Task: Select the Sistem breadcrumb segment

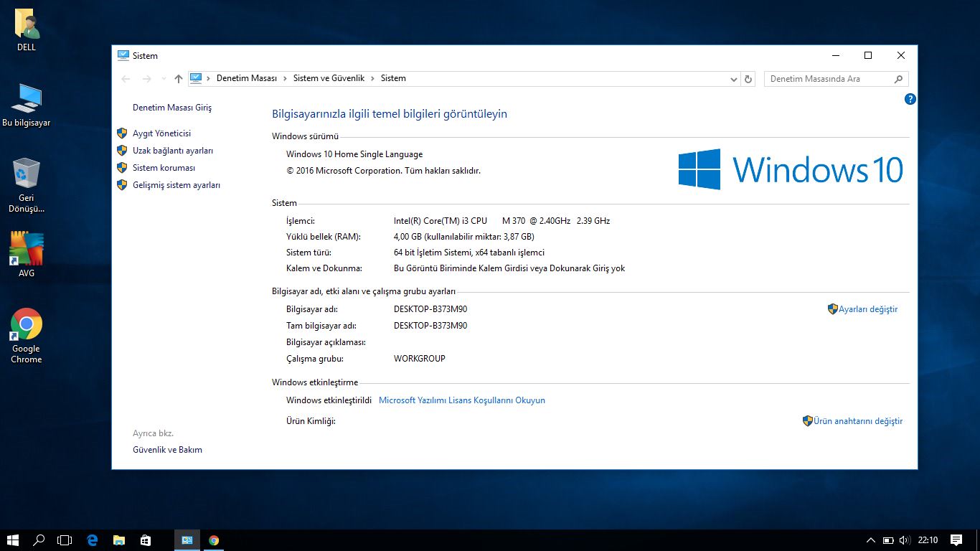Action: [x=393, y=78]
